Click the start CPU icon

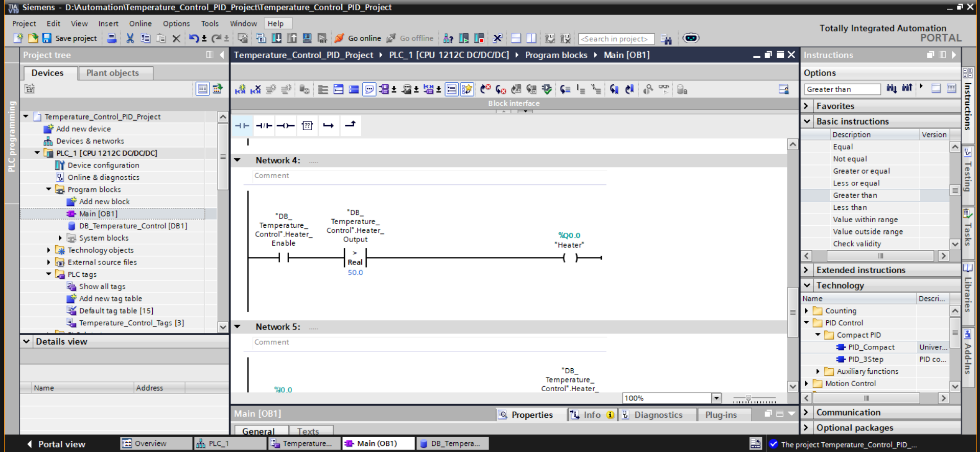464,38
